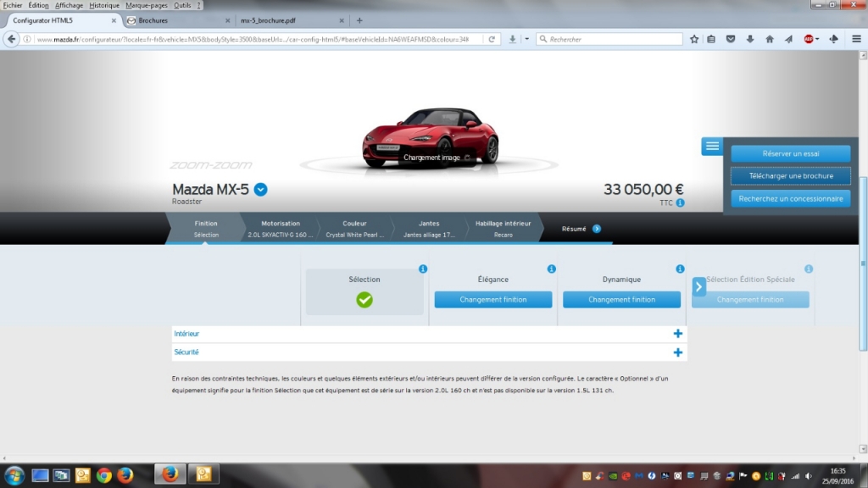Click the blue arrow icon beside Résumé

pyautogui.click(x=596, y=229)
